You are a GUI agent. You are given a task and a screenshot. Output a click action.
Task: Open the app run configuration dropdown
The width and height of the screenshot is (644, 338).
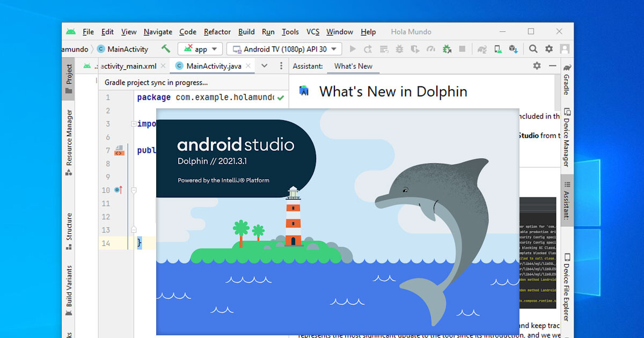200,49
